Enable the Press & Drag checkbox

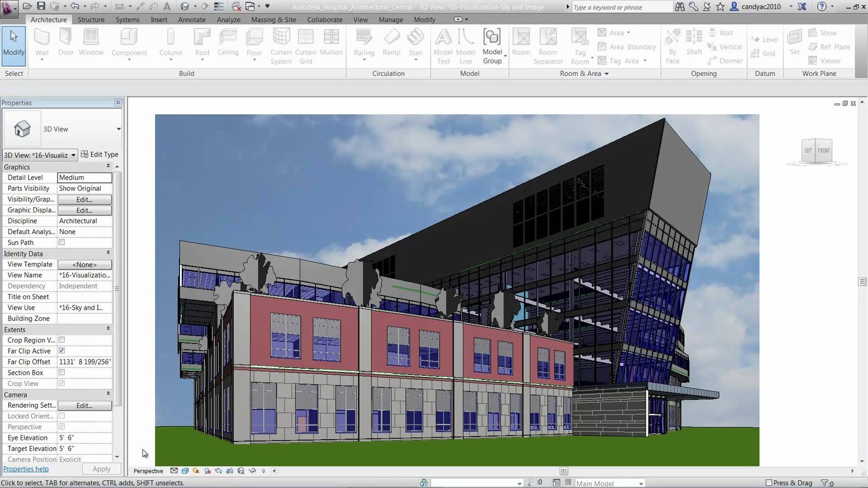769,483
